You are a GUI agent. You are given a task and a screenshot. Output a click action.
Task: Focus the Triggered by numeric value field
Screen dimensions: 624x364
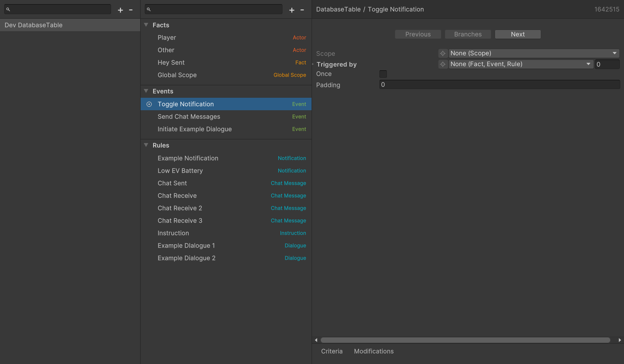607,64
